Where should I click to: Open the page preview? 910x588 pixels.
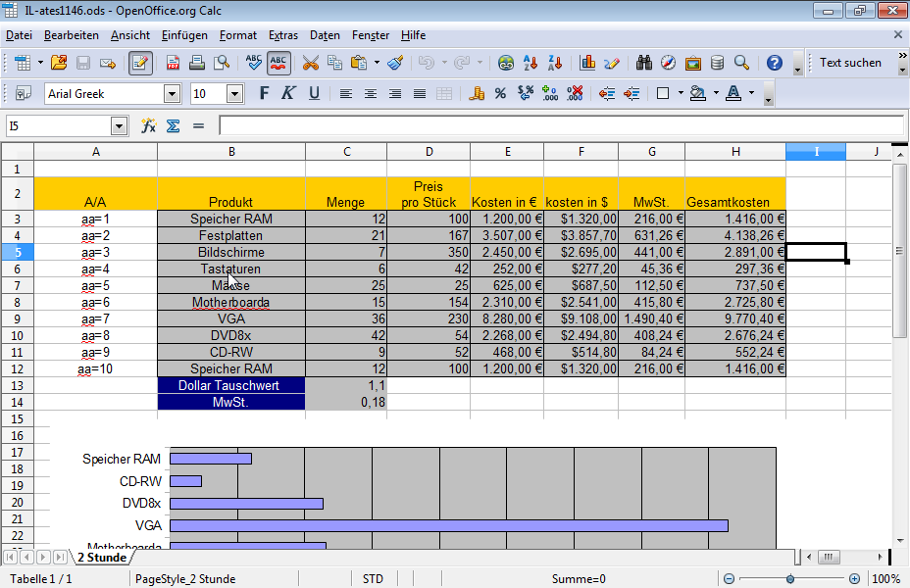coord(221,63)
